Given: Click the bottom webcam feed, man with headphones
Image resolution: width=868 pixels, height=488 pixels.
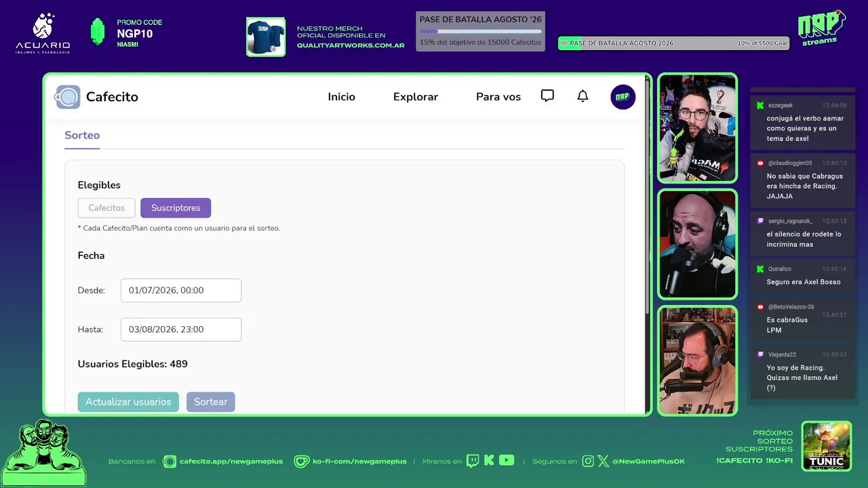Looking at the screenshot, I should [697, 360].
